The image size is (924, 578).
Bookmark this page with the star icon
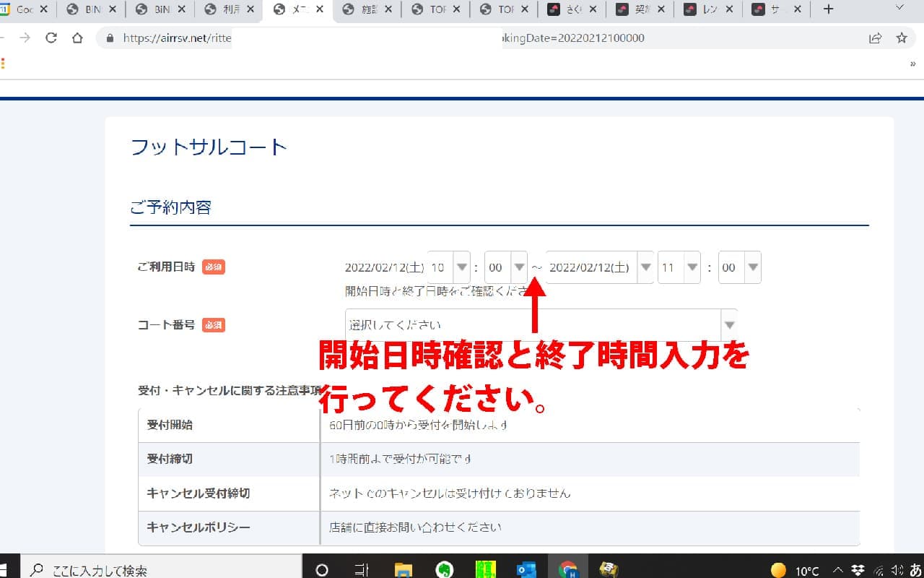click(x=901, y=38)
